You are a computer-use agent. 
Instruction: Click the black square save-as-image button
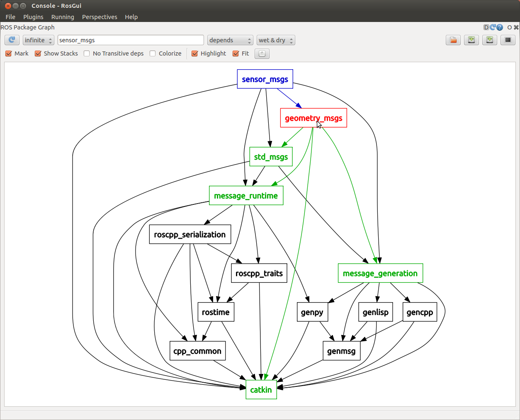508,40
